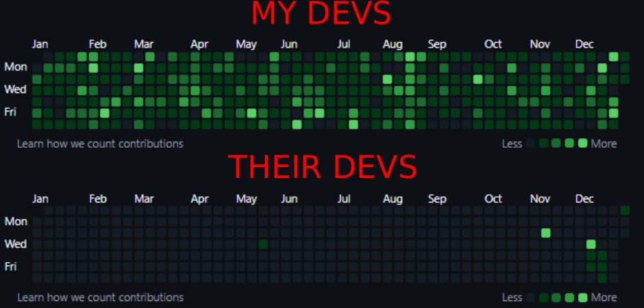Image resolution: width=644 pixels, height=308 pixels.
Task: Click the 'Wed' row label in My Devs graph
Action: tap(15, 90)
